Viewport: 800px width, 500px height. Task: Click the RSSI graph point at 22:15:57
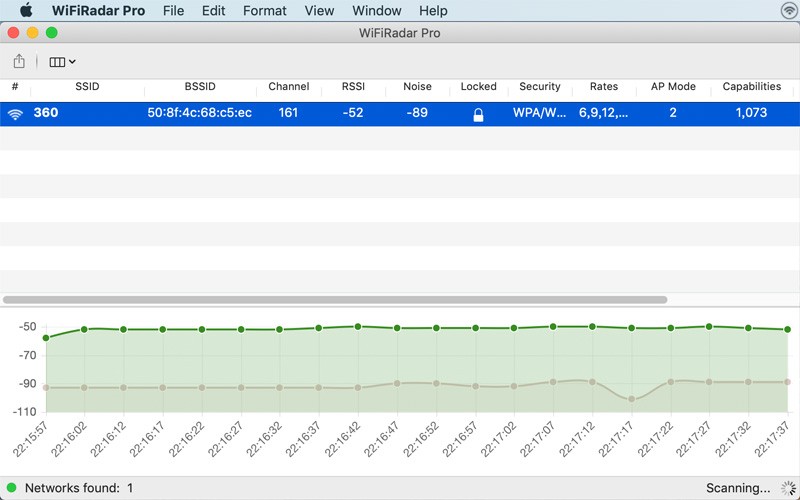tap(46, 338)
